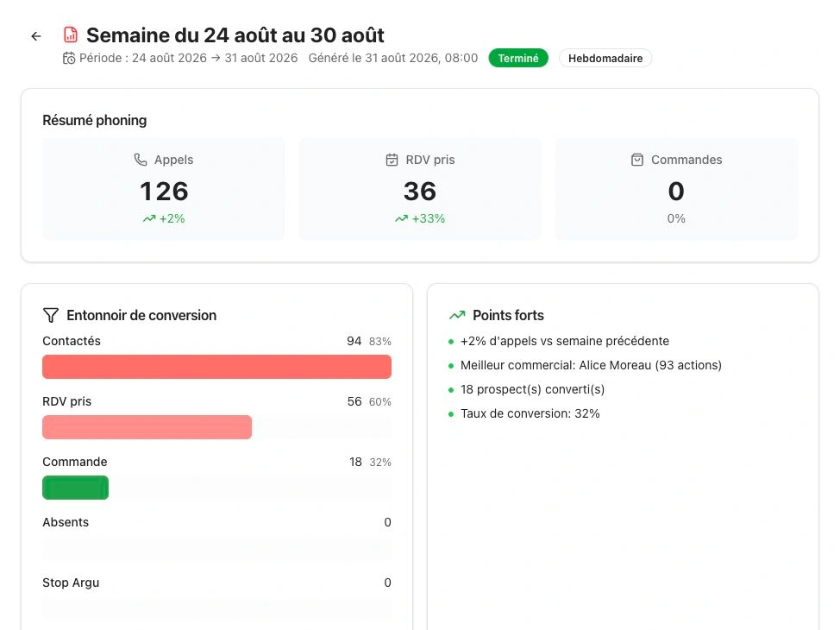Click the 60% RDV pris percentage
Viewport: 840px width, 630px height.
click(379, 402)
